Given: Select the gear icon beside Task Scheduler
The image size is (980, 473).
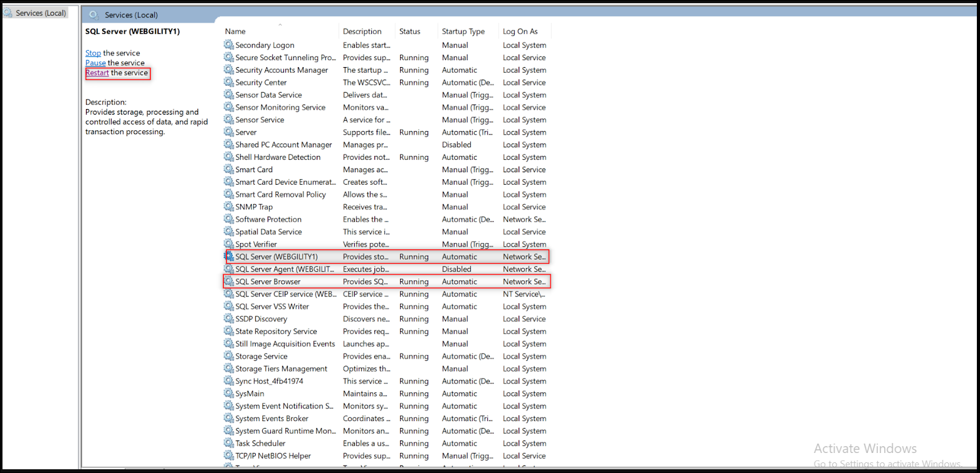Looking at the screenshot, I should pyautogui.click(x=229, y=443).
